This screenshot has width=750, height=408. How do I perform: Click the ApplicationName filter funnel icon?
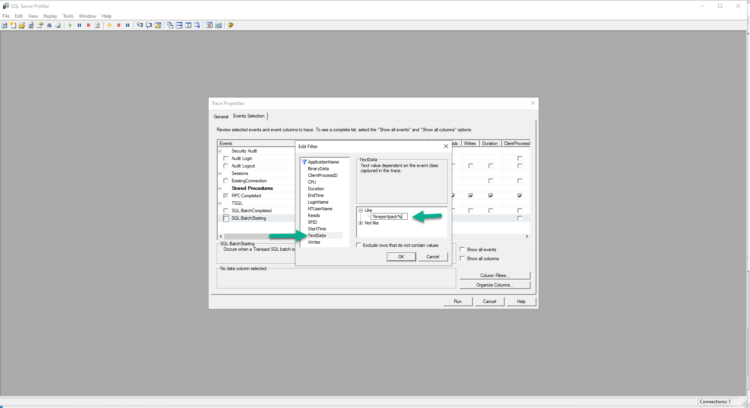coord(303,161)
